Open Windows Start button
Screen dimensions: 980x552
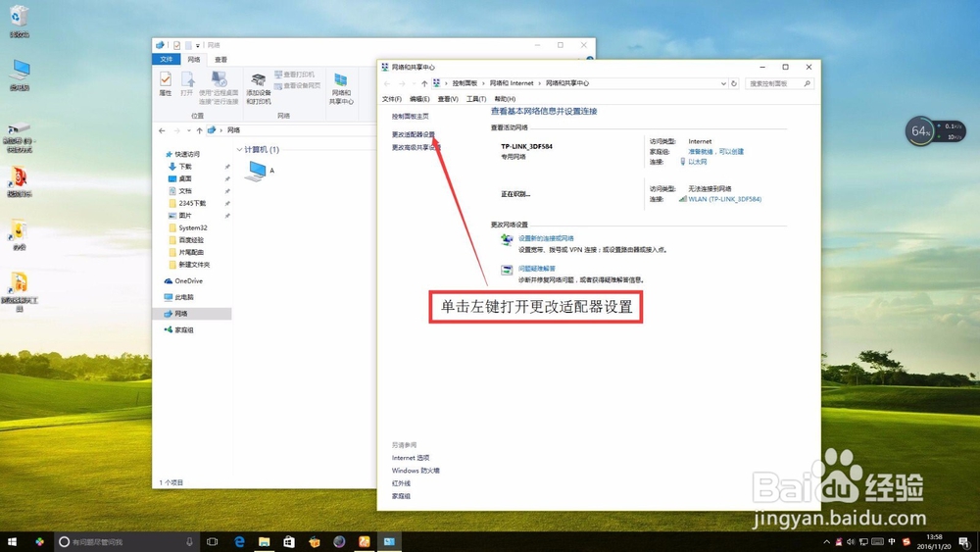(x=12, y=541)
